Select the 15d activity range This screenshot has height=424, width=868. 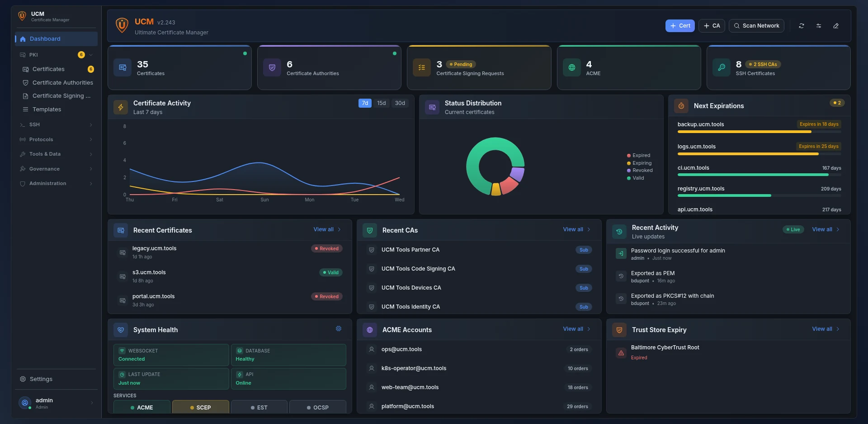[x=382, y=103]
